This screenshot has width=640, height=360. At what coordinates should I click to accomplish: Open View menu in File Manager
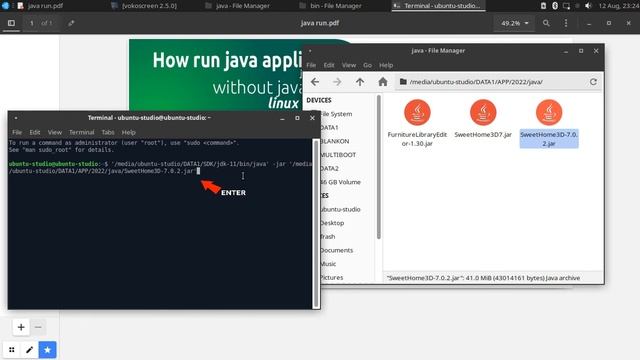[x=349, y=65]
